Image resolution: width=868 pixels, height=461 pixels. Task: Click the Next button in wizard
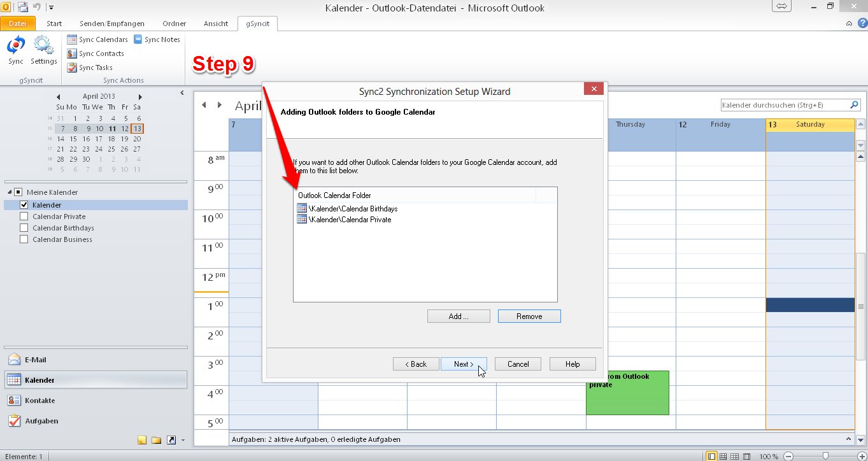click(x=464, y=364)
